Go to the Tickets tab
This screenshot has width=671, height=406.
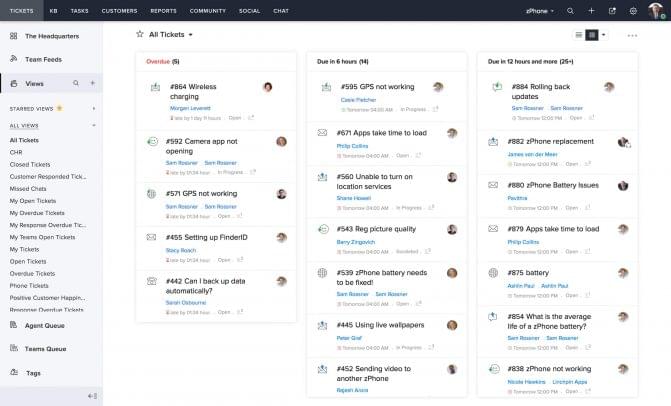point(21,11)
